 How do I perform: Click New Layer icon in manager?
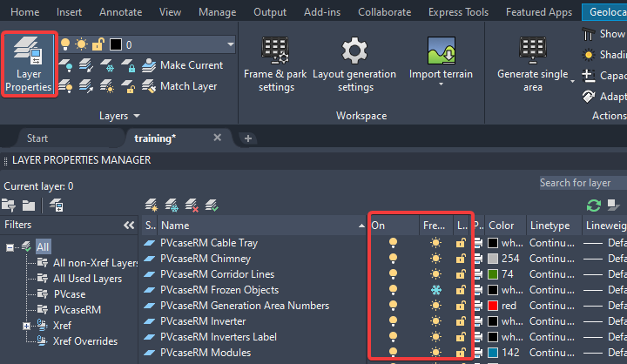tap(152, 206)
